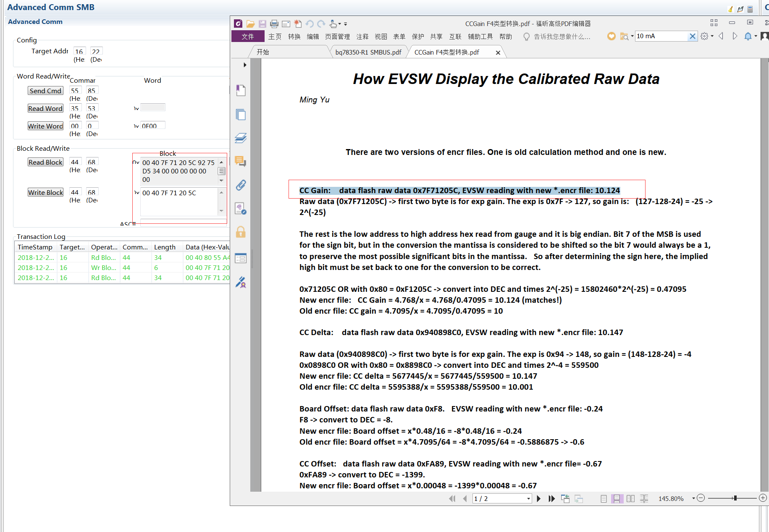Open the page thumbnails panel
Screen dimensions: 769x532
click(x=241, y=114)
